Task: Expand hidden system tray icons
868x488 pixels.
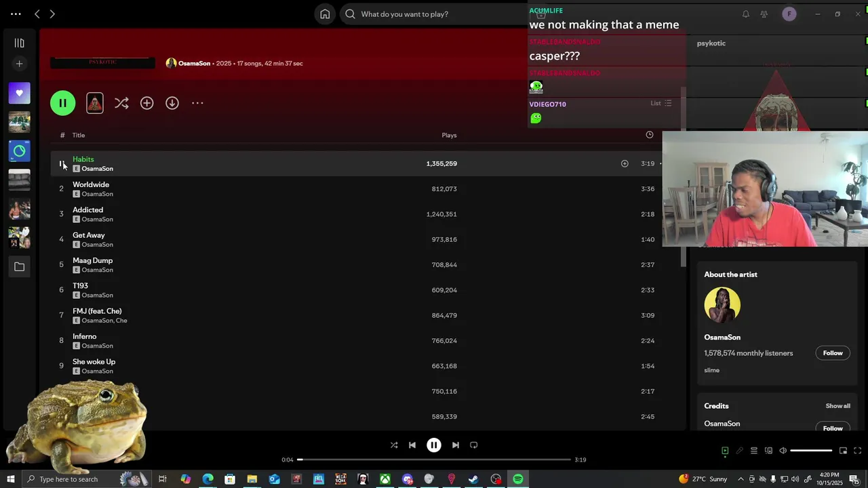Action: pos(741,479)
